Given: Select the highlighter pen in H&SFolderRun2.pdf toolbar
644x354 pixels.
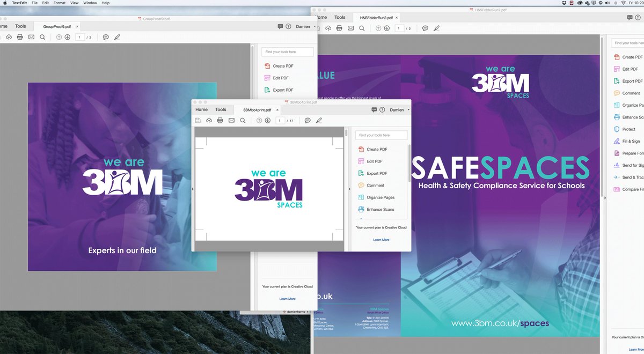Looking at the screenshot, I should 436,28.
